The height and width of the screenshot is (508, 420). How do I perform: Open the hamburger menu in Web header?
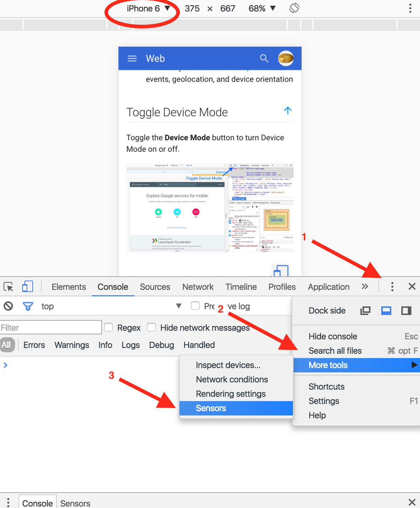pyautogui.click(x=132, y=58)
